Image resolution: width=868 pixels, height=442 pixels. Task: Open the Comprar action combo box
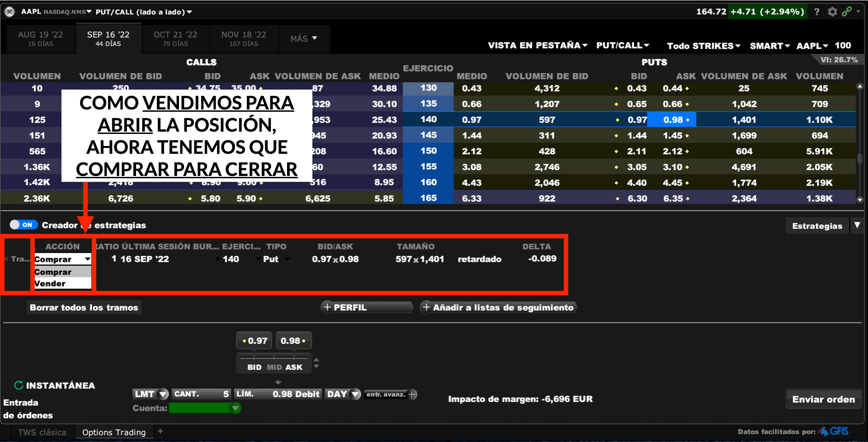point(63,259)
